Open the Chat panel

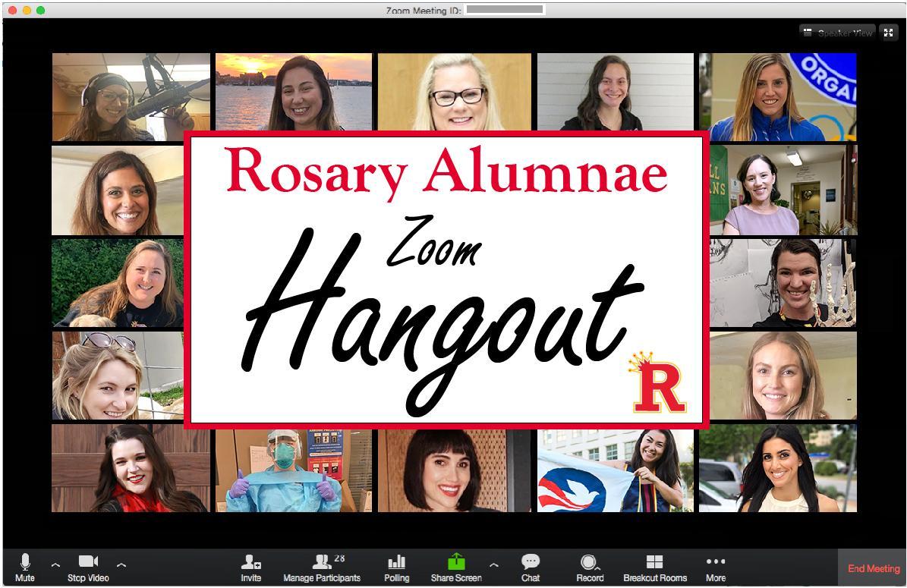(x=531, y=568)
